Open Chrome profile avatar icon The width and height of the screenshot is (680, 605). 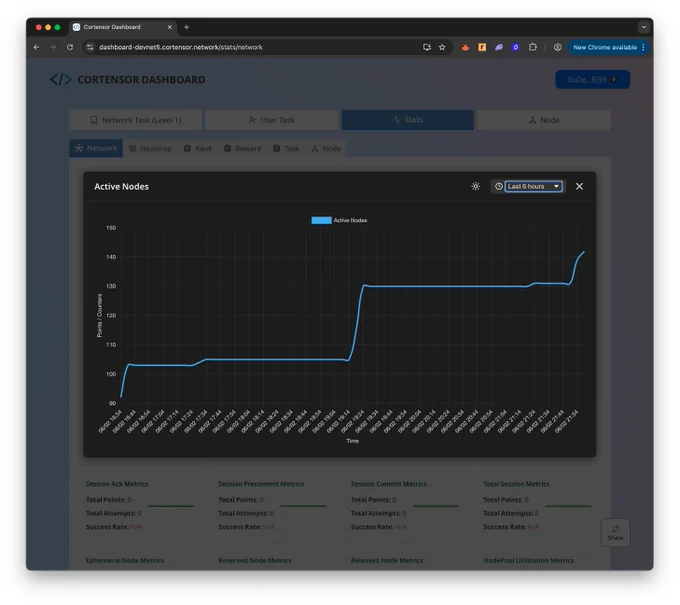click(x=558, y=47)
